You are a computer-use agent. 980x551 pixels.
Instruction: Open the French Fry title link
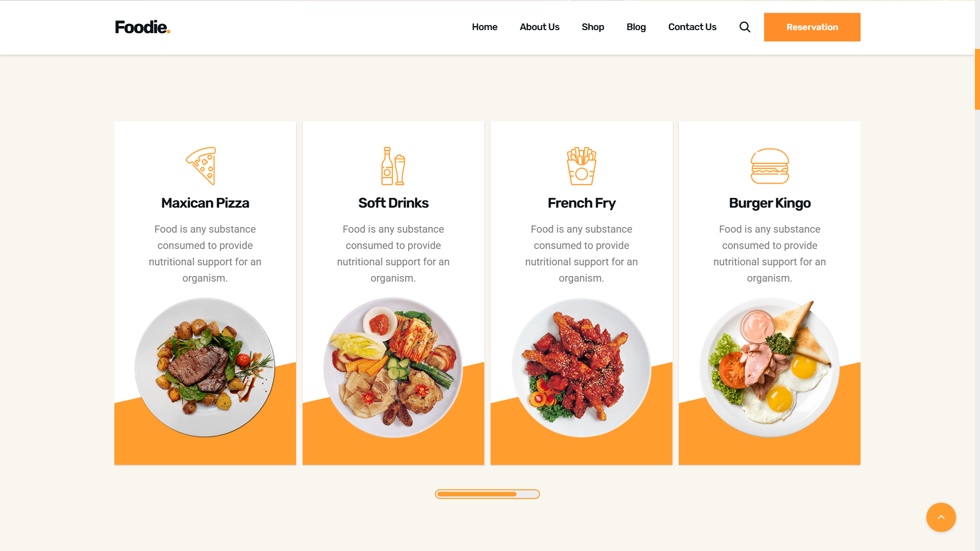tap(581, 203)
